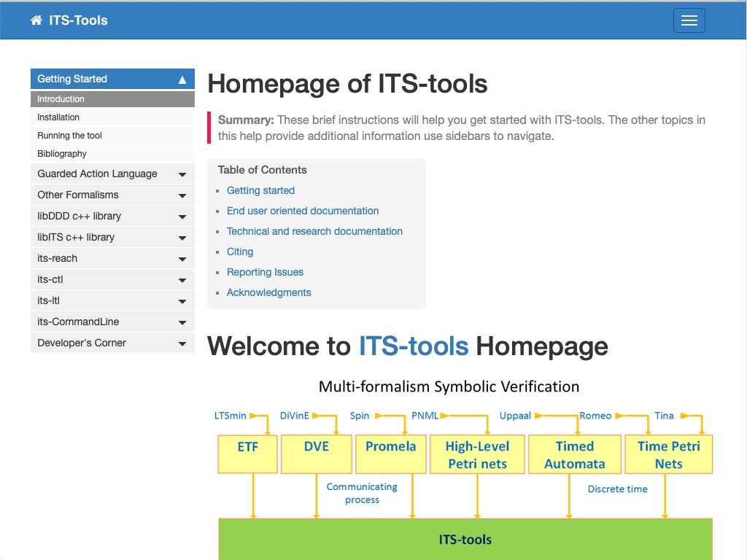This screenshot has width=747, height=560.
Task: Click the Promela box in diagram
Action: click(x=391, y=454)
